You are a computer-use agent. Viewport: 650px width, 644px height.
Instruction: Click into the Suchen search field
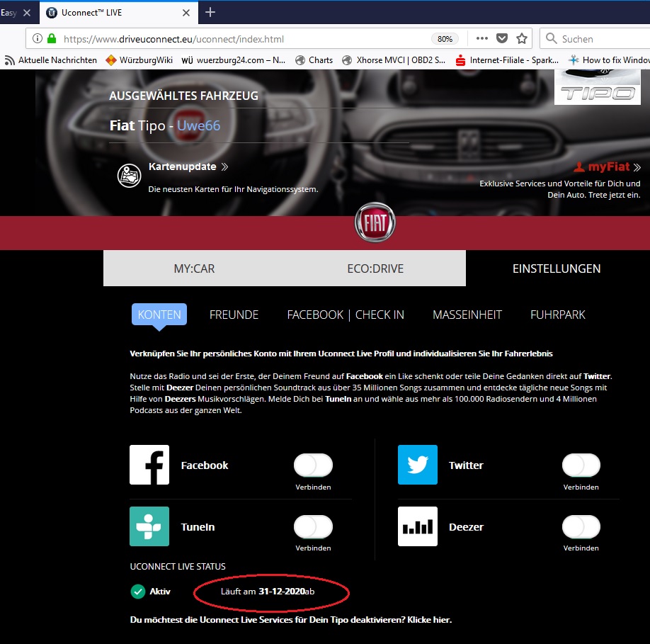point(602,38)
